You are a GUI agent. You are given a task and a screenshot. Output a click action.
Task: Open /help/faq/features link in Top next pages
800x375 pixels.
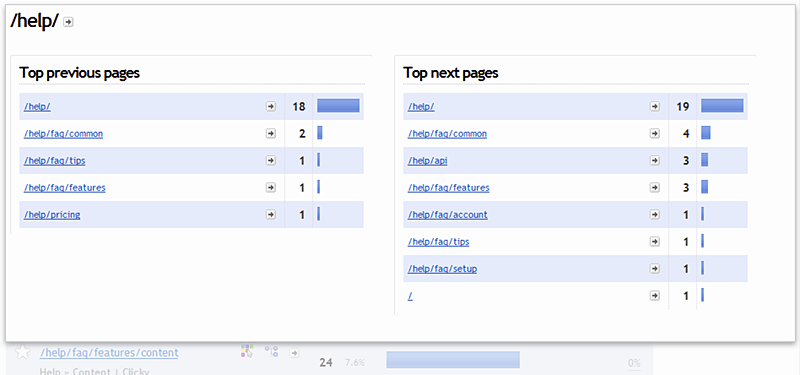coord(448,188)
